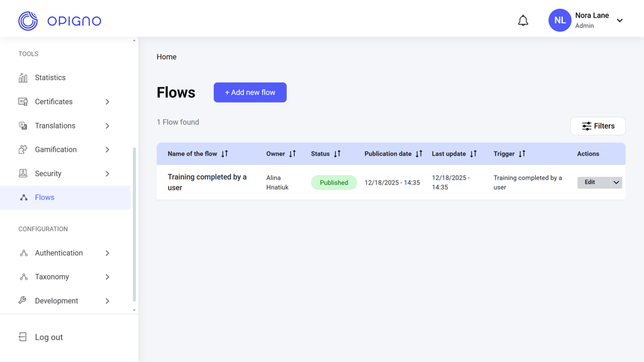Open the Filters panel
Screen dimensions: 644x362
[598, 126]
